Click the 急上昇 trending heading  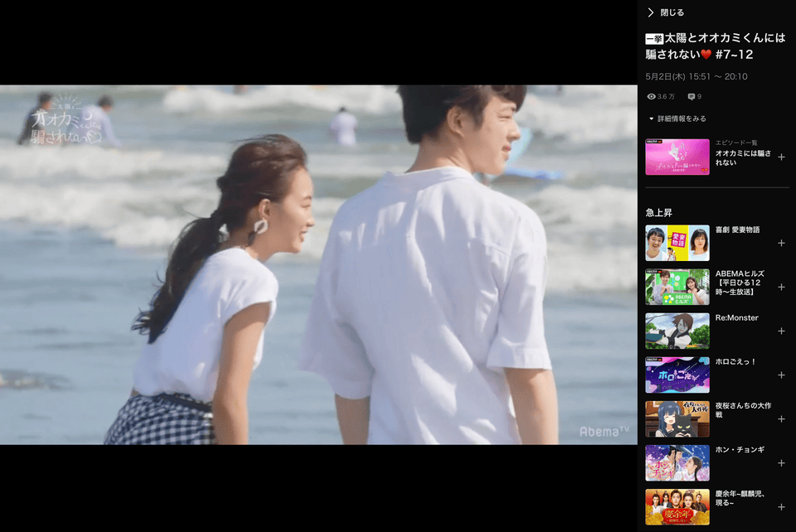point(658,212)
